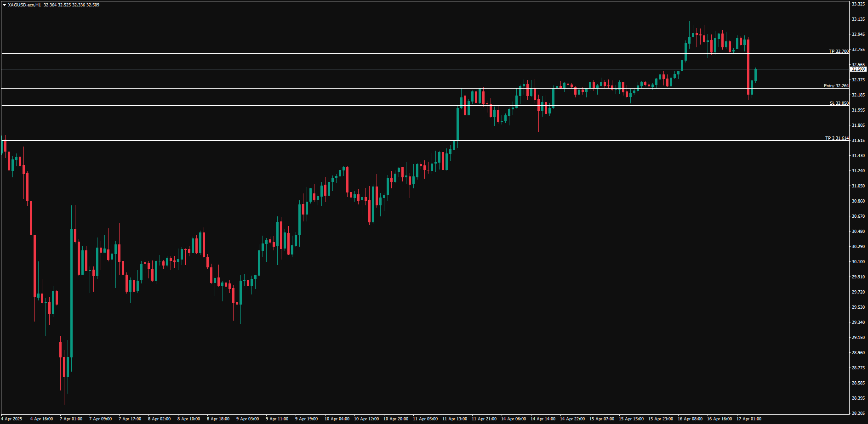868x424 pixels.
Task: Select the TP 32.700 line label
Action: point(839,51)
